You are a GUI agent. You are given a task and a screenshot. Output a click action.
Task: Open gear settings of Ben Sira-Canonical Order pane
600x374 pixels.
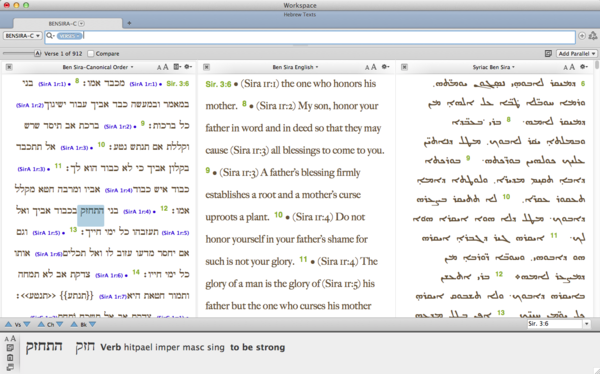click(x=188, y=67)
